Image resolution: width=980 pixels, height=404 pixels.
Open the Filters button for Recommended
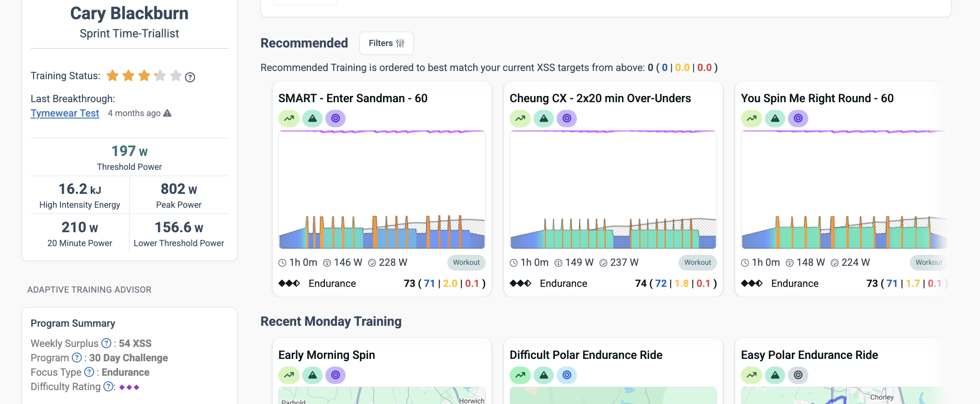[386, 43]
